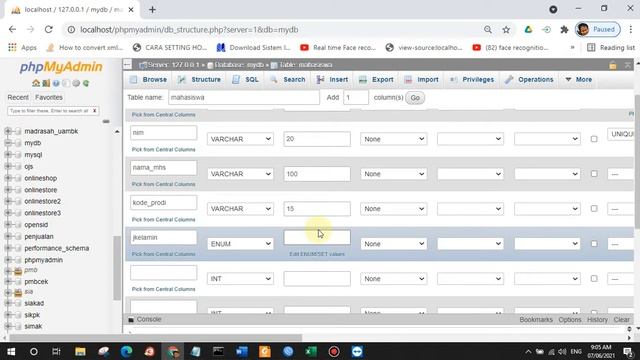Viewport: 640px width, 360px height.
Task: Click the Go button to add columns
Action: pos(415,98)
